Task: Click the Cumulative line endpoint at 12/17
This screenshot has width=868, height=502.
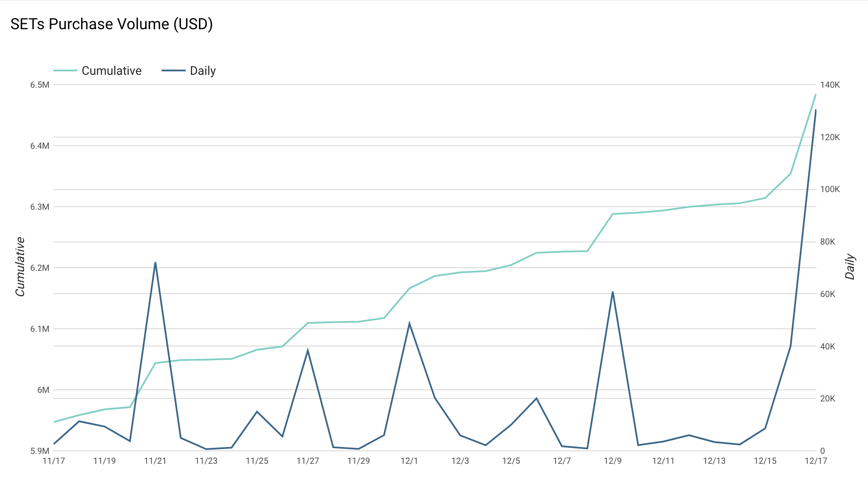Action: pyautogui.click(x=816, y=95)
